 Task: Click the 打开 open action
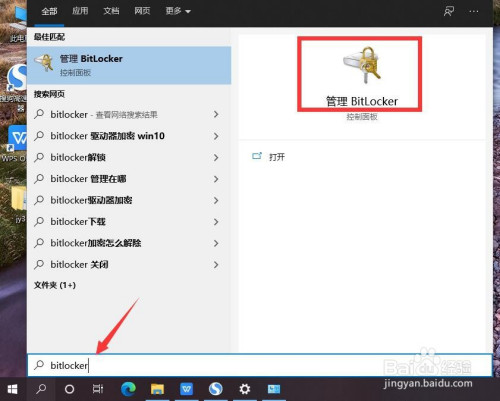(x=277, y=157)
